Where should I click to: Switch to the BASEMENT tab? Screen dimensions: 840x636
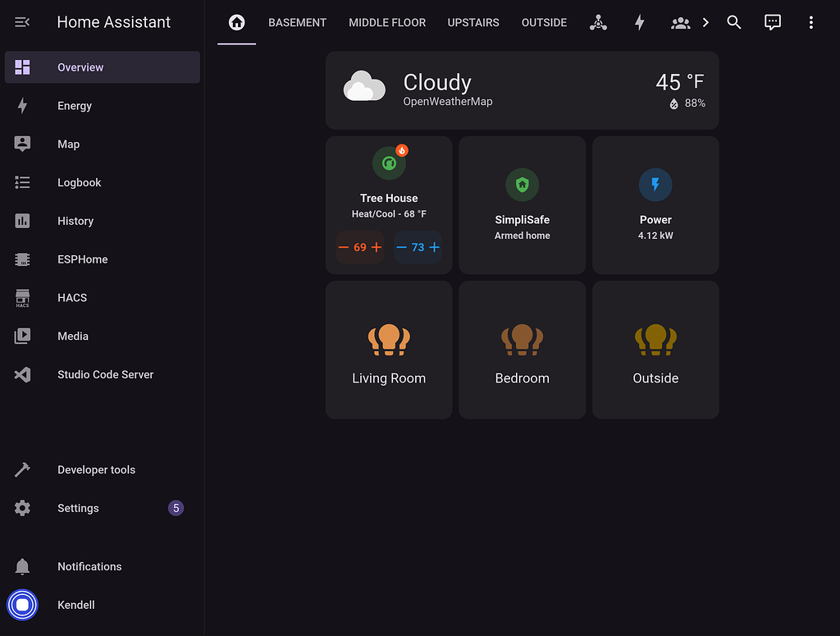pos(297,22)
